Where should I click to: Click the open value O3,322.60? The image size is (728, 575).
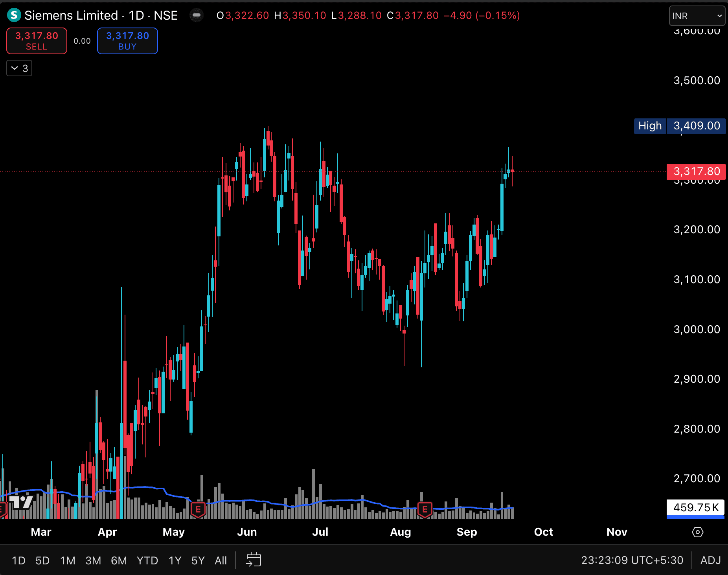(243, 15)
